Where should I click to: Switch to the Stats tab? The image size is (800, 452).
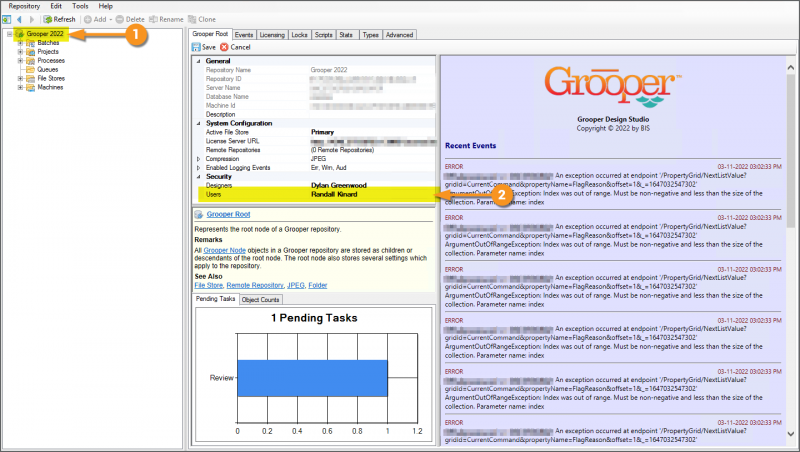[x=346, y=35]
